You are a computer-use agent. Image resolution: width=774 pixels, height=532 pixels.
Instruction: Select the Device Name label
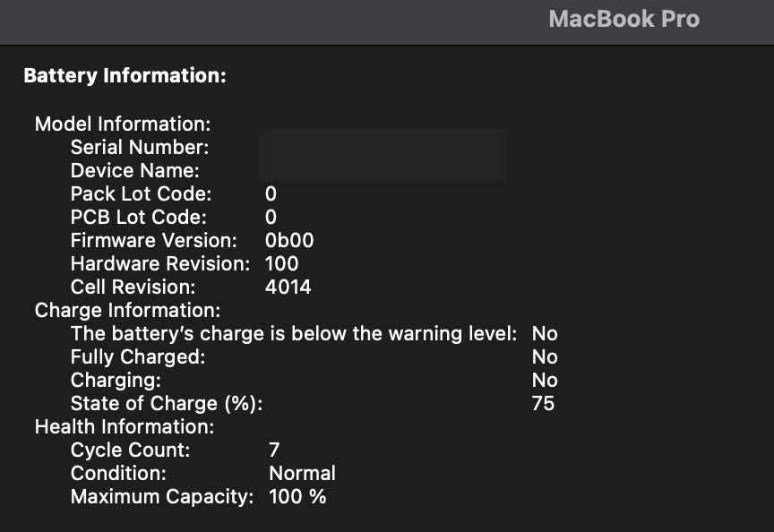click(135, 170)
